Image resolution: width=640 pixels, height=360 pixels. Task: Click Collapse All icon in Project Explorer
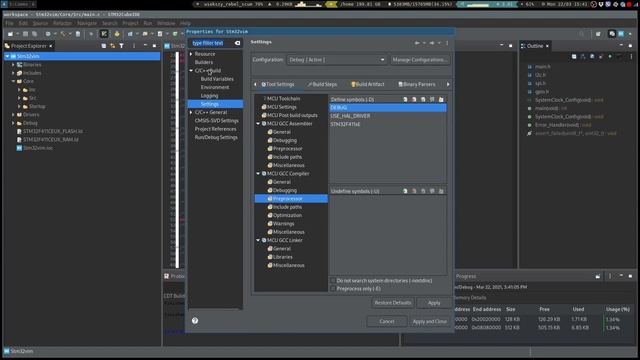pyautogui.click(x=104, y=46)
